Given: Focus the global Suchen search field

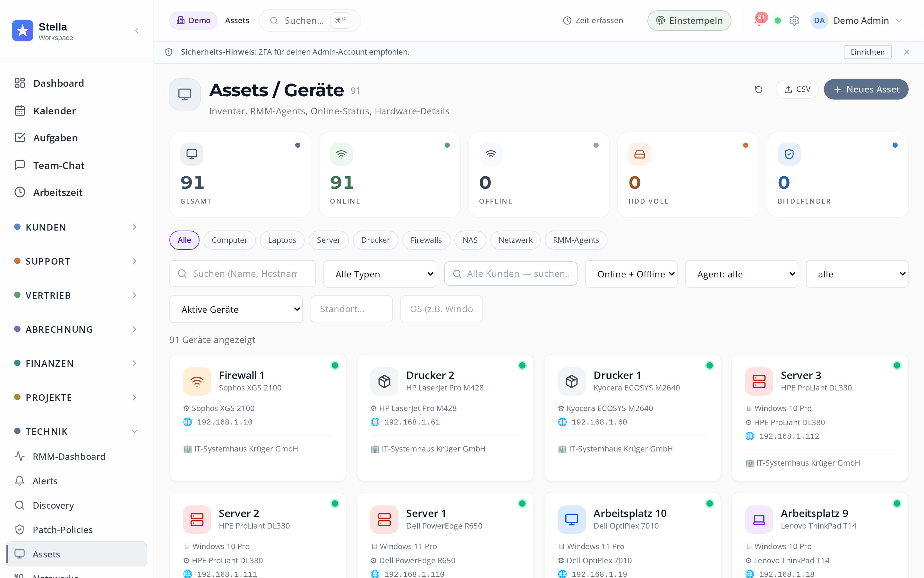Looking at the screenshot, I should [310, 21].
